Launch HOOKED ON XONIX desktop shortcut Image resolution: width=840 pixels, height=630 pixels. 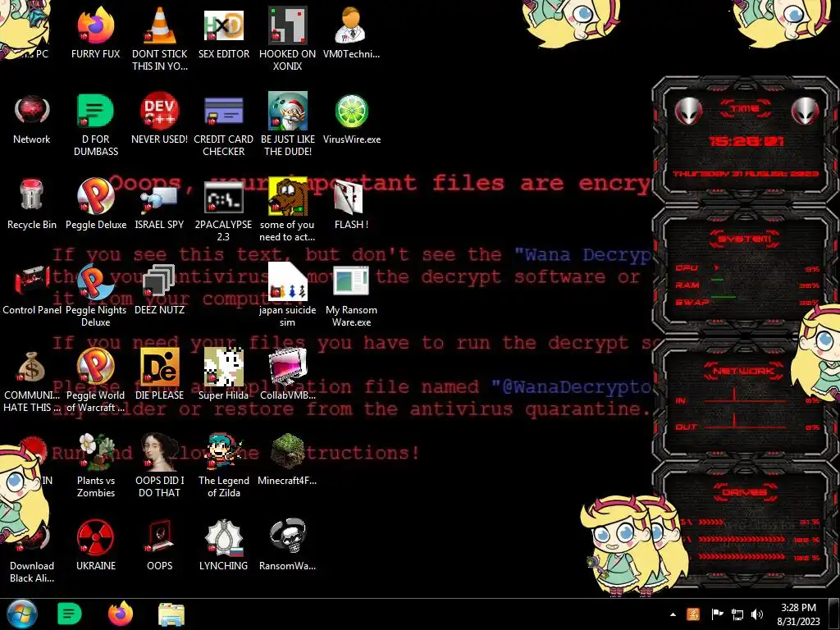(x=288, y=25)
